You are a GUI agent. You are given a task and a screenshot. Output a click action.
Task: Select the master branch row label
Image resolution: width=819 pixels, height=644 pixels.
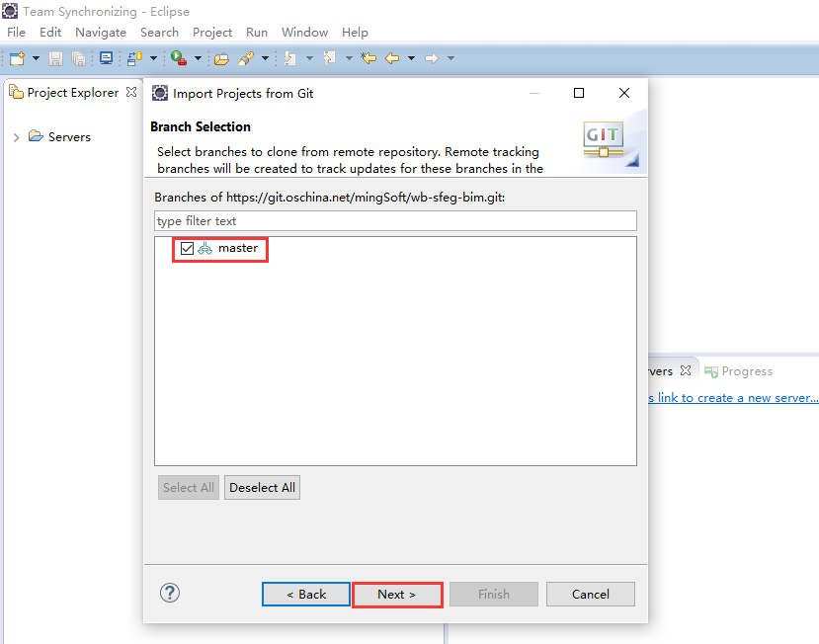(238, 248)
